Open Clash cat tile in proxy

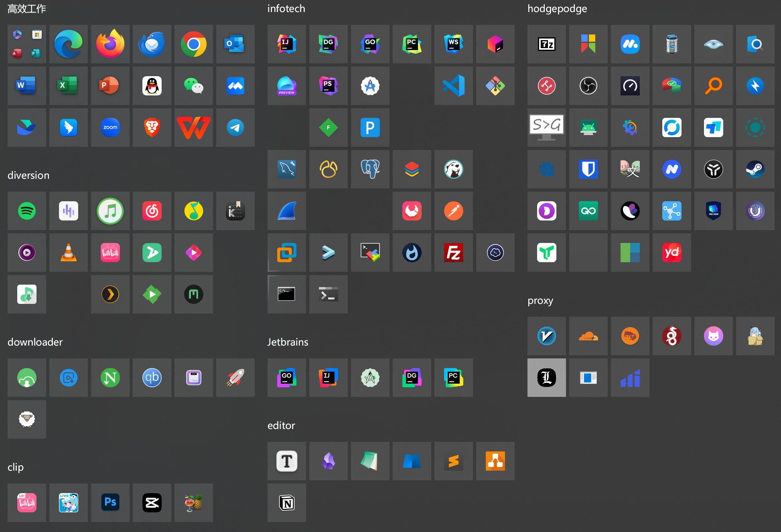pyautogui.click(x=714, y=336)
